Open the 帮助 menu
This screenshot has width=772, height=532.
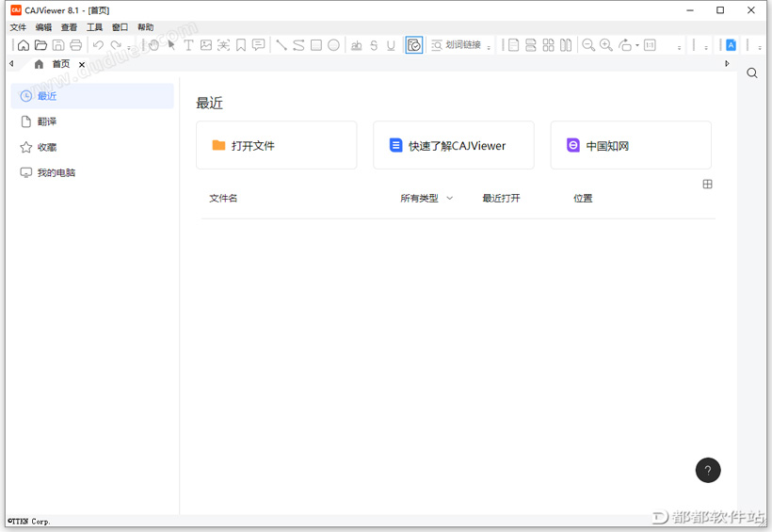pos(146,27)
